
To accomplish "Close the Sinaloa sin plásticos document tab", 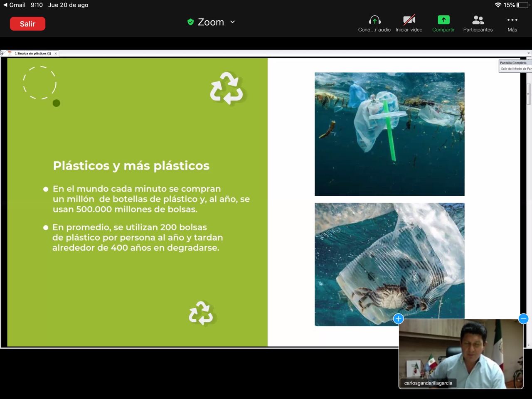I will pyautogui.click(x=56, y=54).
